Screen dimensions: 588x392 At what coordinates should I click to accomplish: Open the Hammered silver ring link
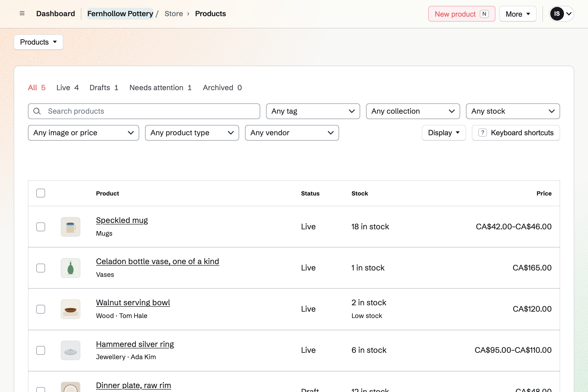coord(135,344)
